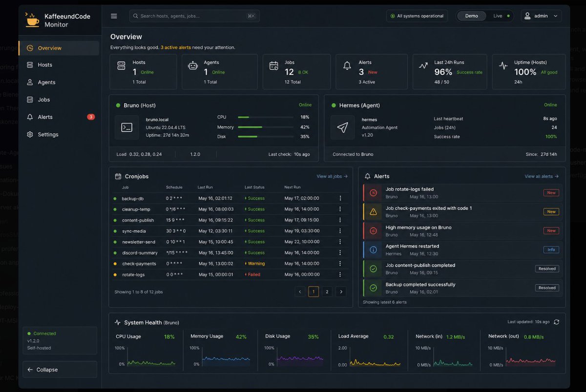Open the content-publish row options menu

[340, 220]
